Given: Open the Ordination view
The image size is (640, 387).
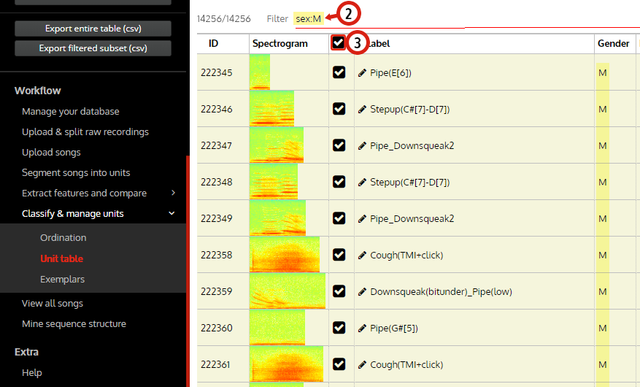Looking at the screenshot, I should 63,238.
